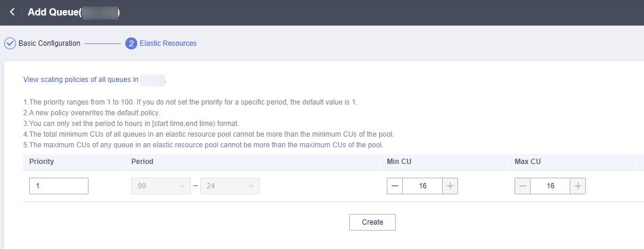Select the Elastic Resources step label
The width and height of the screenshot is (644, 249).
click(168, 43)
